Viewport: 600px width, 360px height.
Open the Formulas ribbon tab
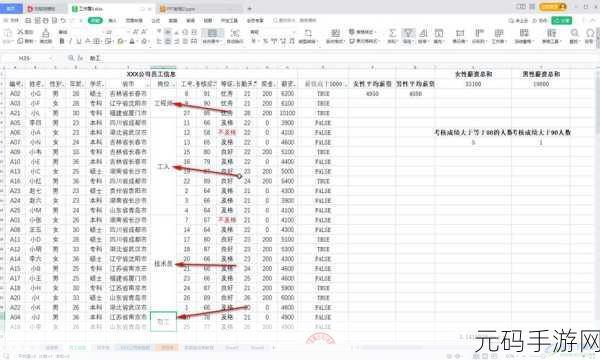(x=155, y=20)
